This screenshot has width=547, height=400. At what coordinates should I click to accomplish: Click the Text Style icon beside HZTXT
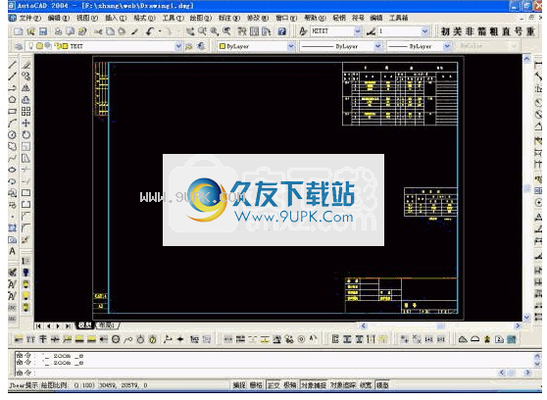(x=303, y=32)
